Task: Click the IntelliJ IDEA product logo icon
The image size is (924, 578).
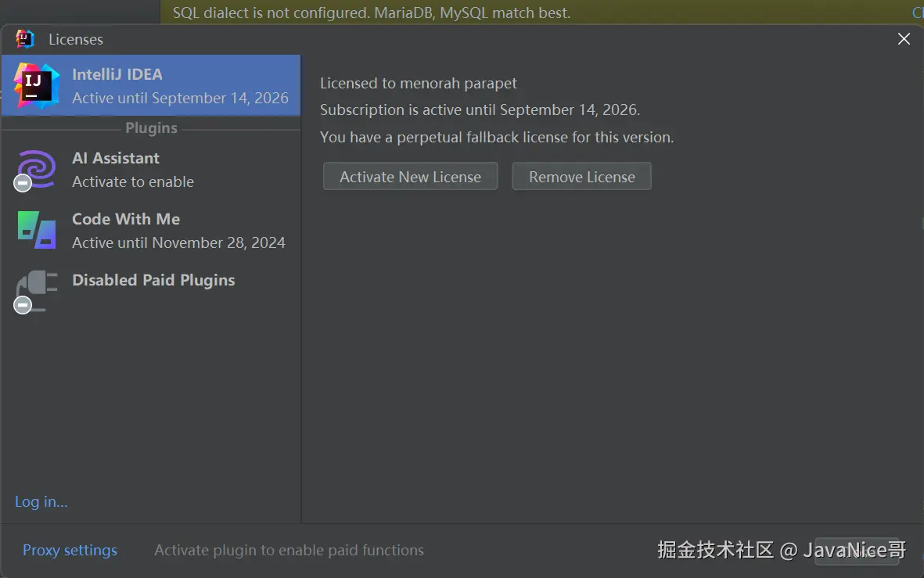Action: pos(37,85)
